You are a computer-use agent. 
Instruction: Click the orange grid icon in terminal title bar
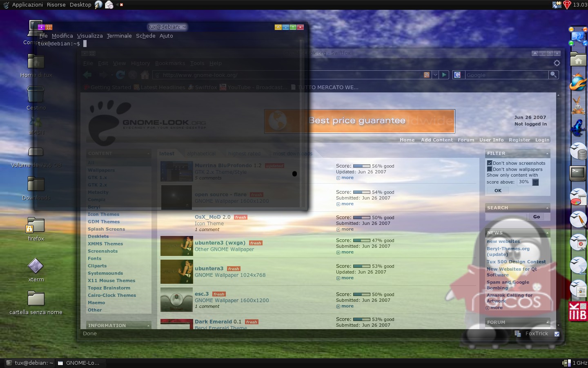[49, 27]
